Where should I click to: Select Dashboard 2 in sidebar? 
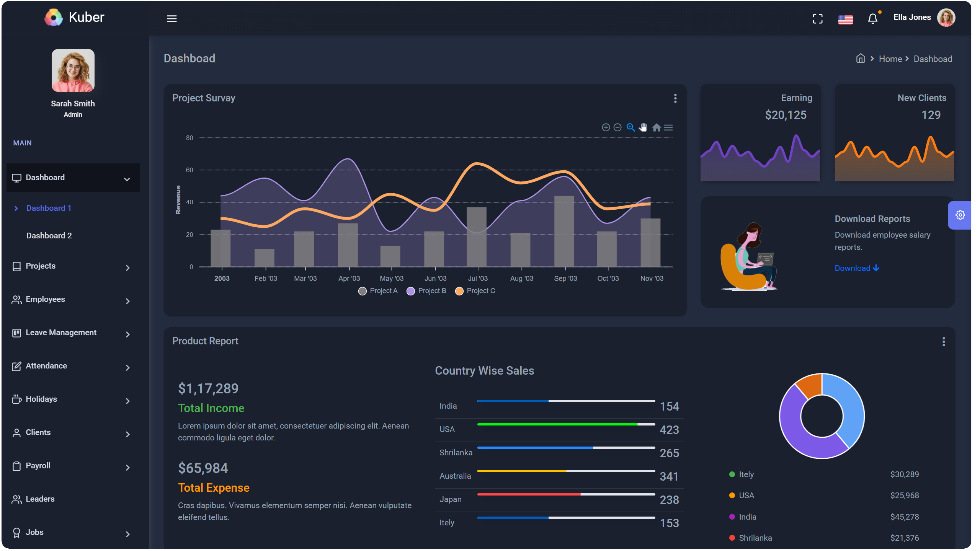click(49, 236)
